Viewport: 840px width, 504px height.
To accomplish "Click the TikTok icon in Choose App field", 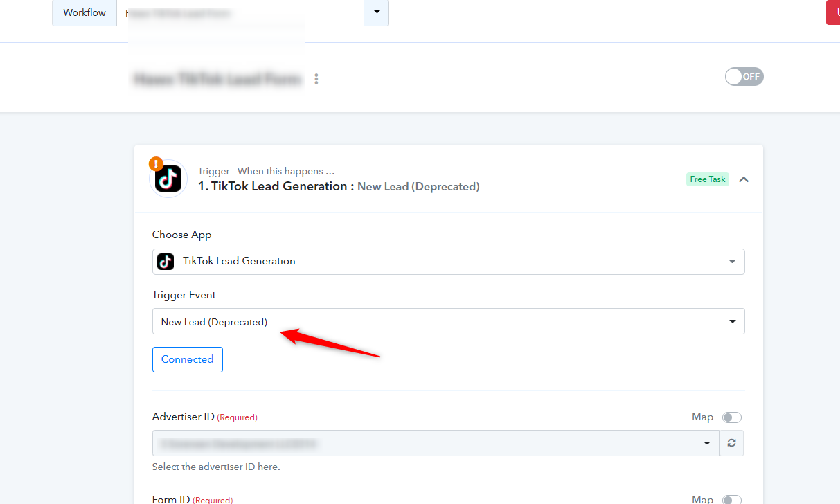I will [166, 261].
